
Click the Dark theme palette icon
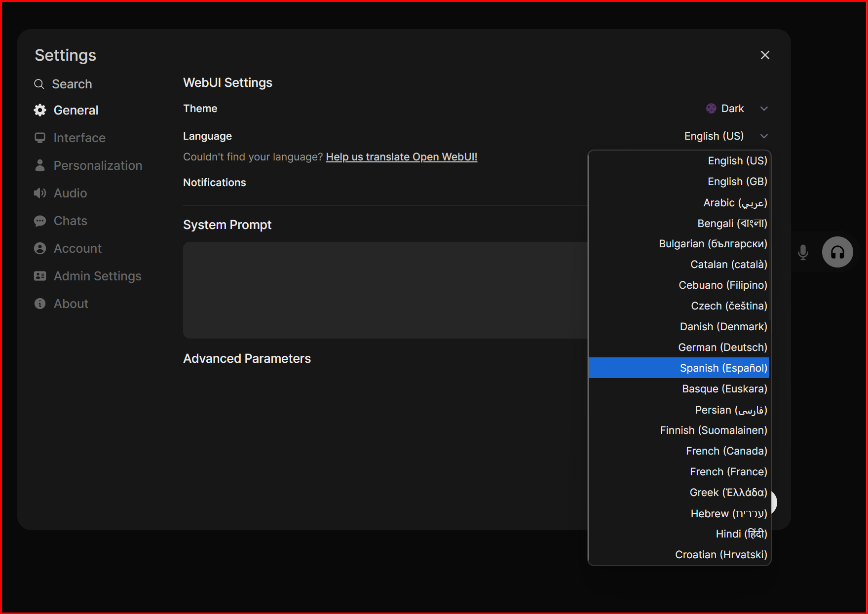point(711,109)
